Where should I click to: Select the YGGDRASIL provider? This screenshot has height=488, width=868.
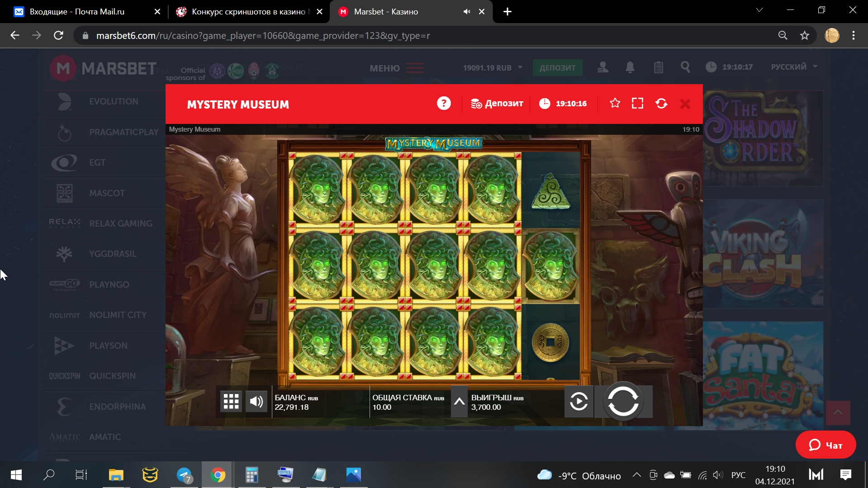click(x=104, y=254)
